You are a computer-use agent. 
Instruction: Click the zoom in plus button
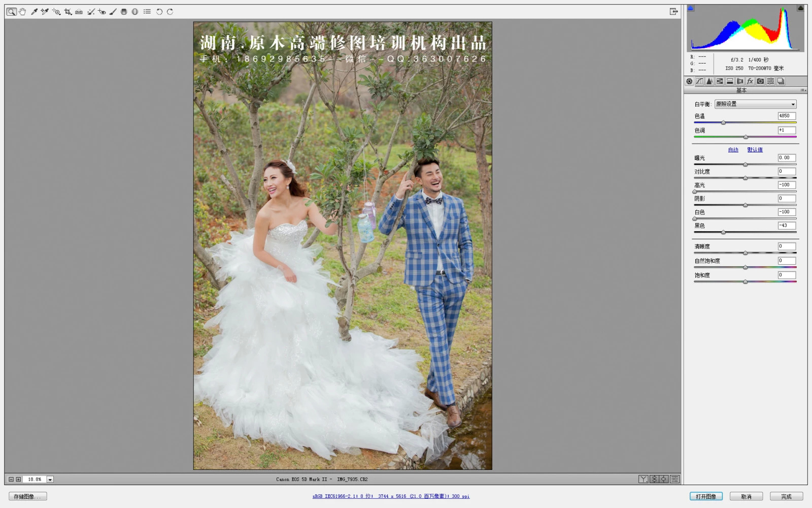pos(19,480)
